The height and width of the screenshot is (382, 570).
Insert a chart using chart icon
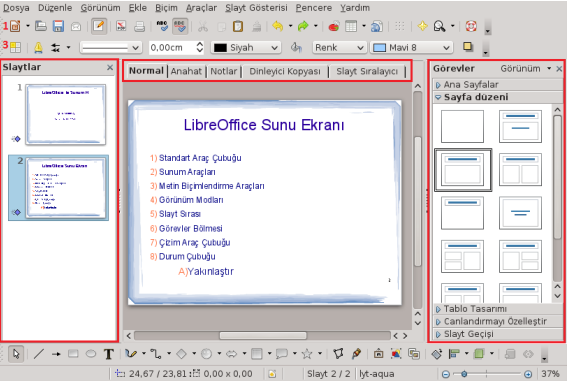point(334,26)
